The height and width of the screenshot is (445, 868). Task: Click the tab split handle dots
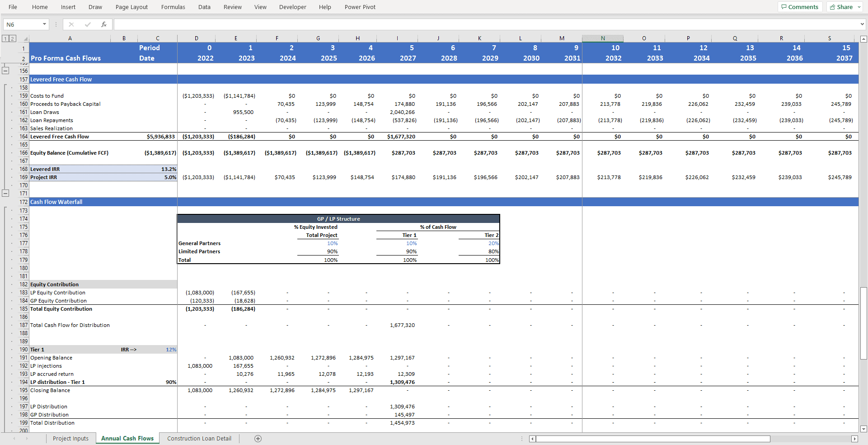(x=522, y=439)
